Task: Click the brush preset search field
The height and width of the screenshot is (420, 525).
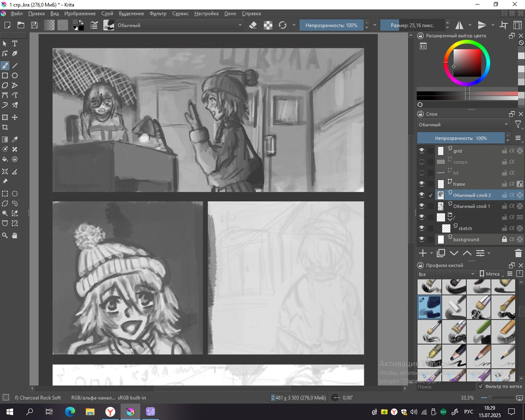Action: click(x=446, y=386)
